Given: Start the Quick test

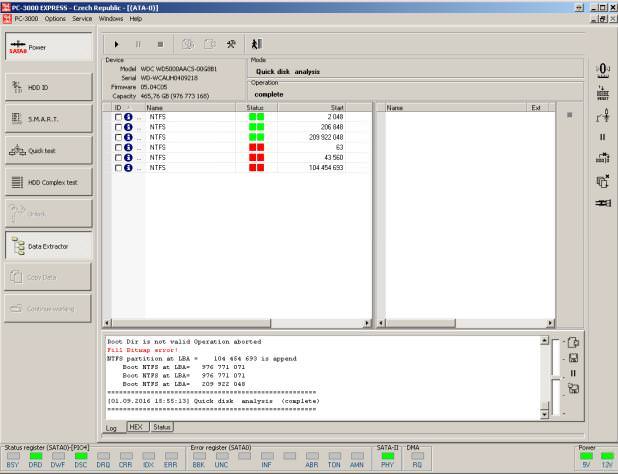Looking at the screenshot, I should pyautogui.click(x=48, y=150).
